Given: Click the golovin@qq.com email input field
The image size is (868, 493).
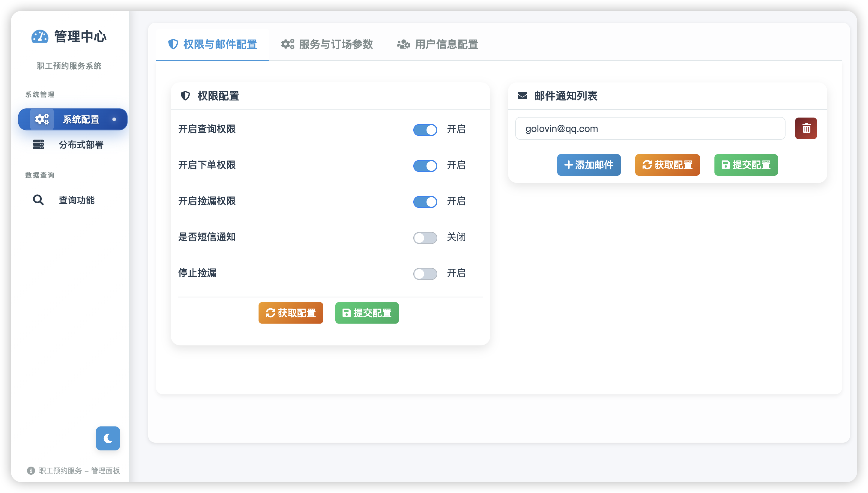Looking at the screenshot, I should click(650, 129).
